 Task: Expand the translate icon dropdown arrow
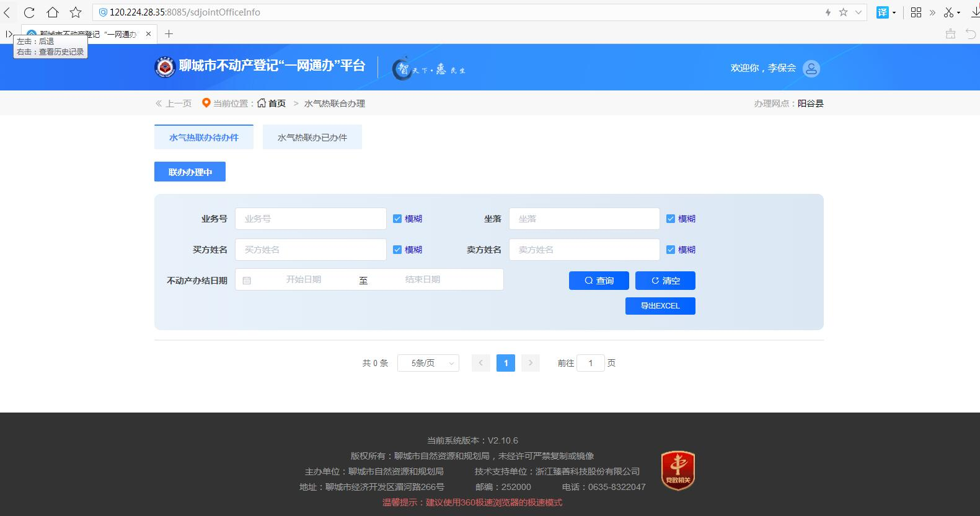[x=894, y=13]
